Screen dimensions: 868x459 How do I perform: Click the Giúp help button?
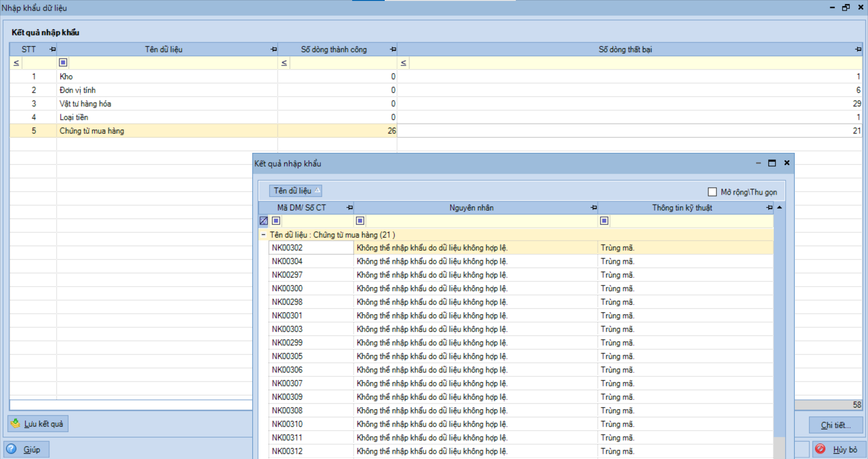coord(26,449)
